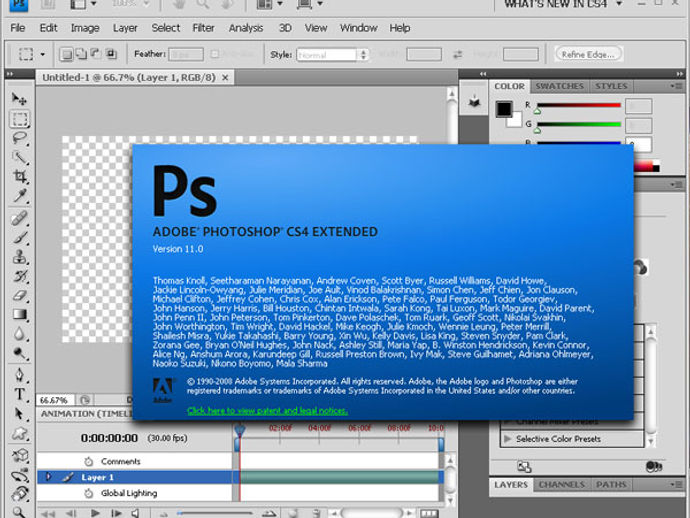690x518 pixels.
Task: Select the Crop tool
Action: tap(19, 176)
